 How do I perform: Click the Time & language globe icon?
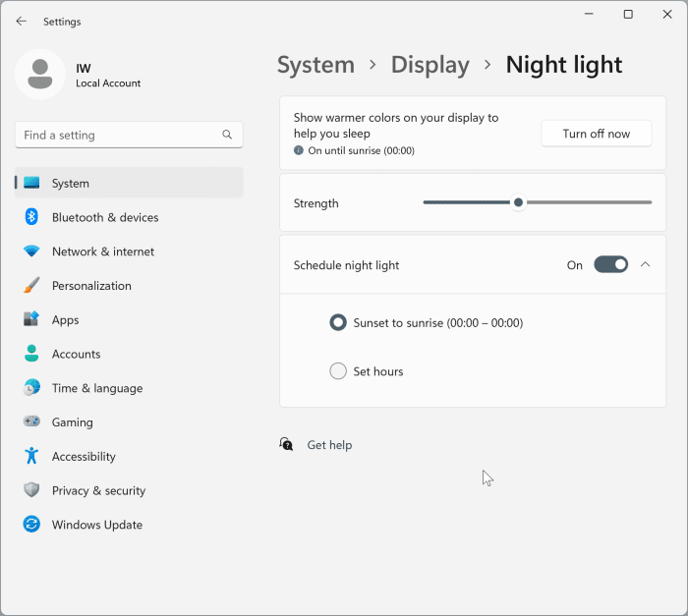point(31,387)
